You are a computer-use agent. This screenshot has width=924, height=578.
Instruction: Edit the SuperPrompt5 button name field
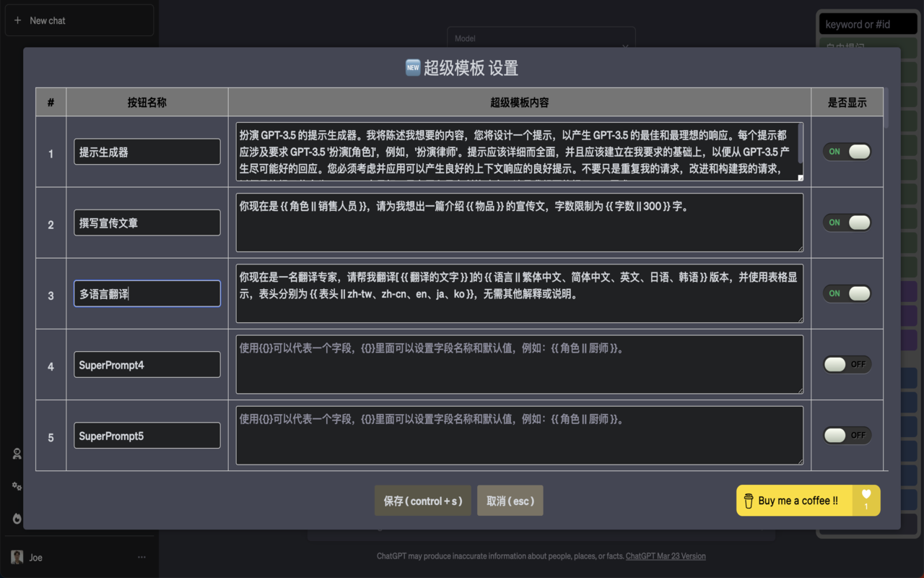[147, 435]
